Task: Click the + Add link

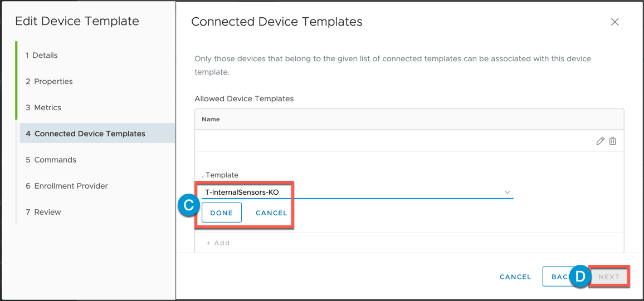Action: coord(218,243)
